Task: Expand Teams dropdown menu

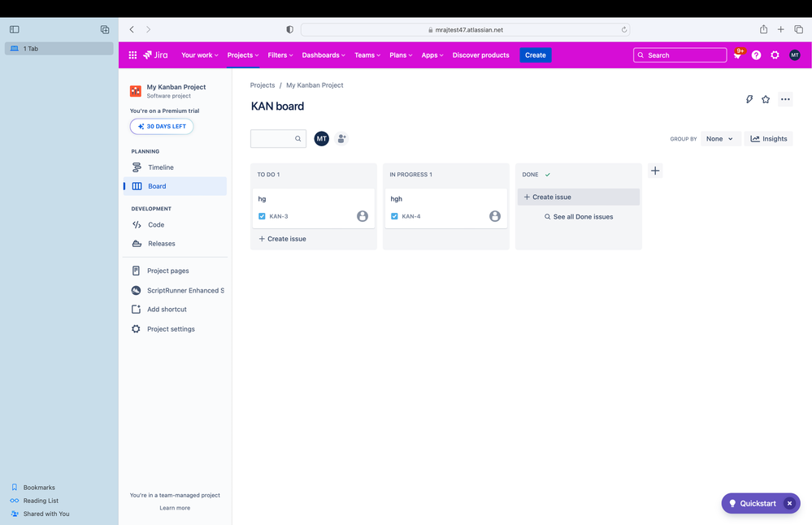Action: (x=367, y=55)
